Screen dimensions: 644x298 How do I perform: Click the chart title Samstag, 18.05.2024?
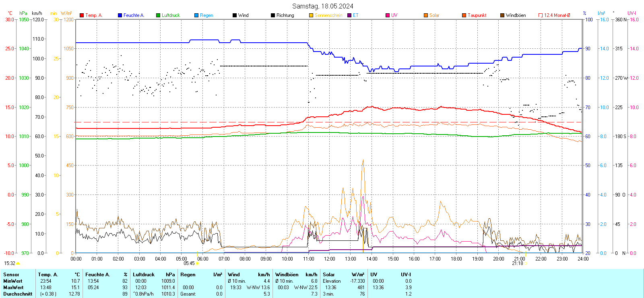322,6
